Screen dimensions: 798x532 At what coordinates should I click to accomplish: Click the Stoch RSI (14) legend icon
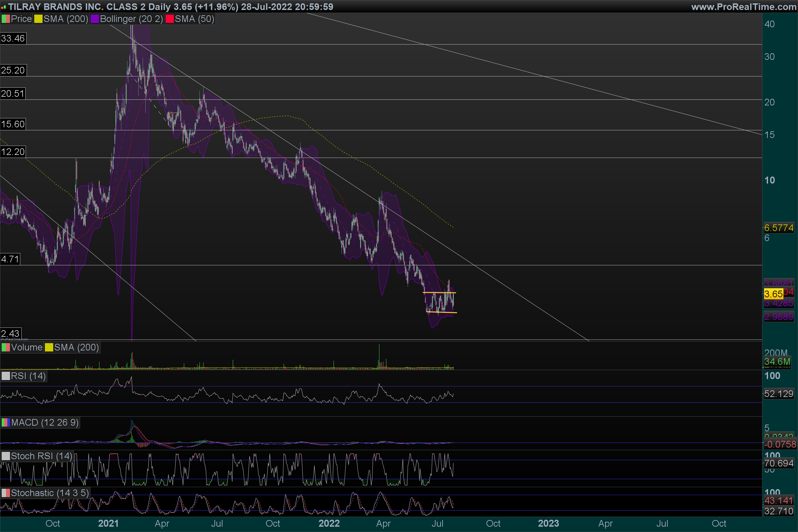click(5, 456)
